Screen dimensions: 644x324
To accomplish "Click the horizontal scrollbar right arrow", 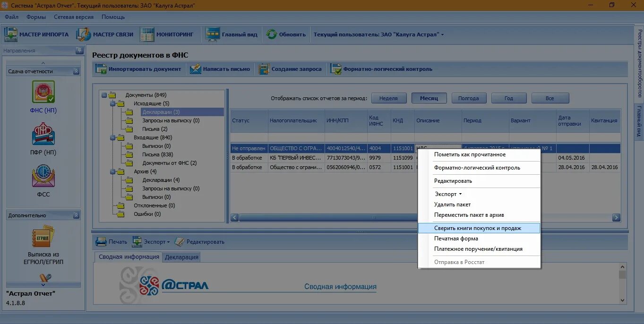I will tap(616, 218).
